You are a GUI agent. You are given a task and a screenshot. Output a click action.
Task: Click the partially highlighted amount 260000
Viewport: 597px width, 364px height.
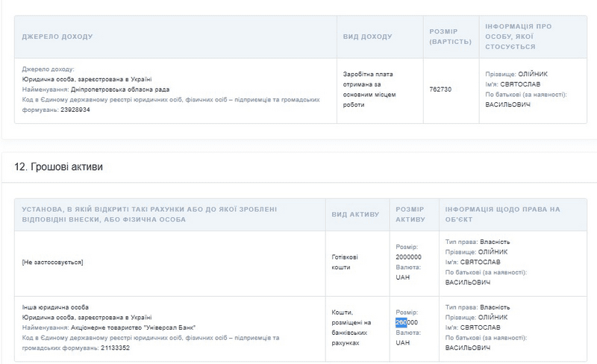407,322
